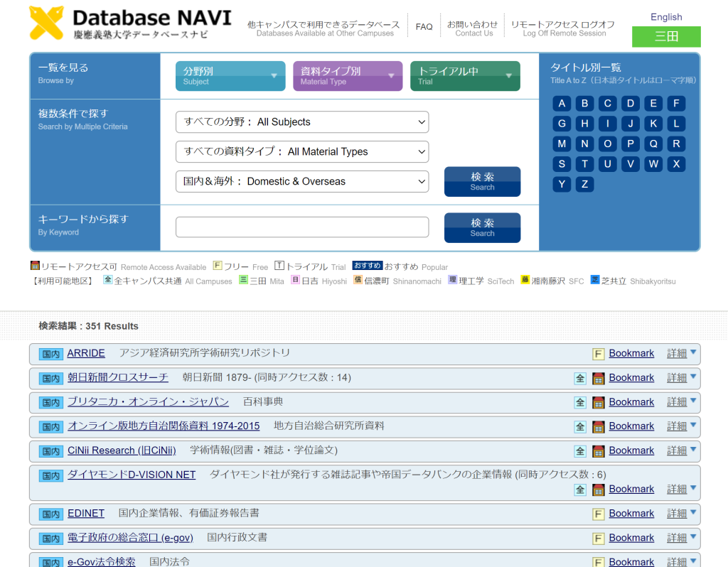Open letter S title list

562,164
